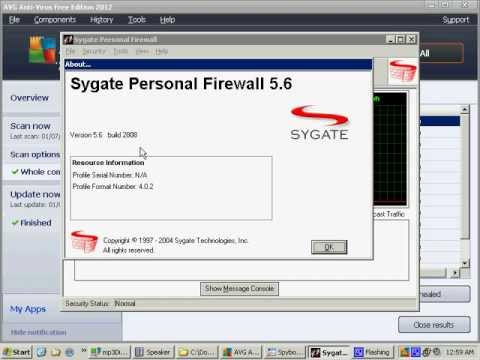The width and height of the screenshot is (480, 360).
Task: Open the AVG File menu
Action: [14, 20]
